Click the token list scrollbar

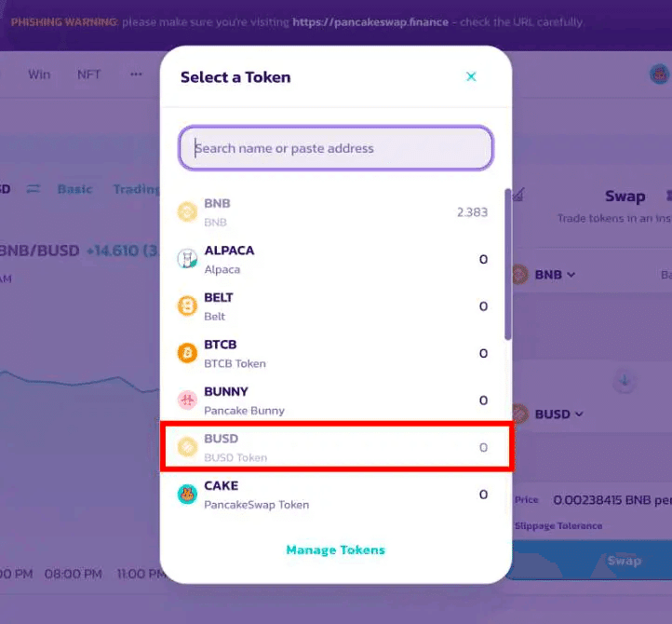[x=508, y=265]
